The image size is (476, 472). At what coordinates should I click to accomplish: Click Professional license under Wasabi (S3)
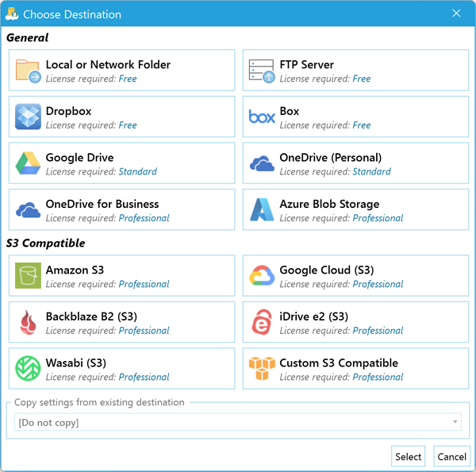click(144, 377)
